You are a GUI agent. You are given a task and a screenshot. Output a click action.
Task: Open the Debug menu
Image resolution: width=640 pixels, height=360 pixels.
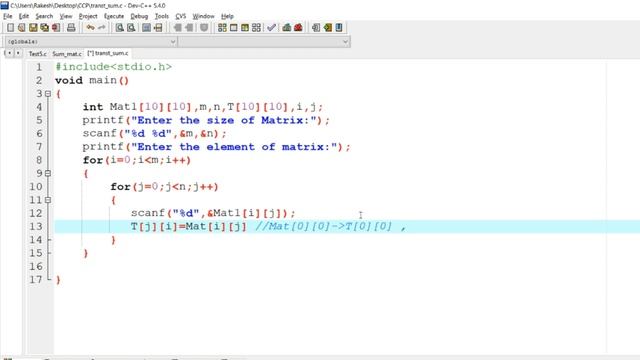pyautogui.click(x=139, y=16)
